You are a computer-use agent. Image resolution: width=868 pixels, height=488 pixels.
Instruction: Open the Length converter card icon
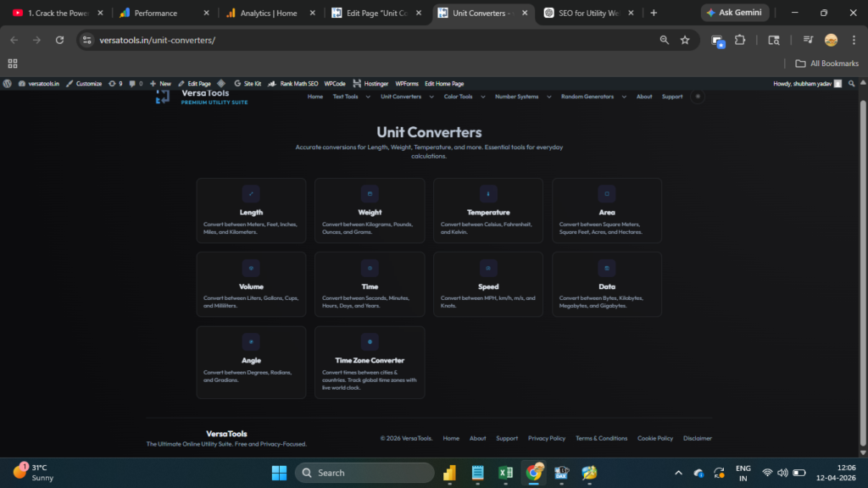click(x=251, y=194)
